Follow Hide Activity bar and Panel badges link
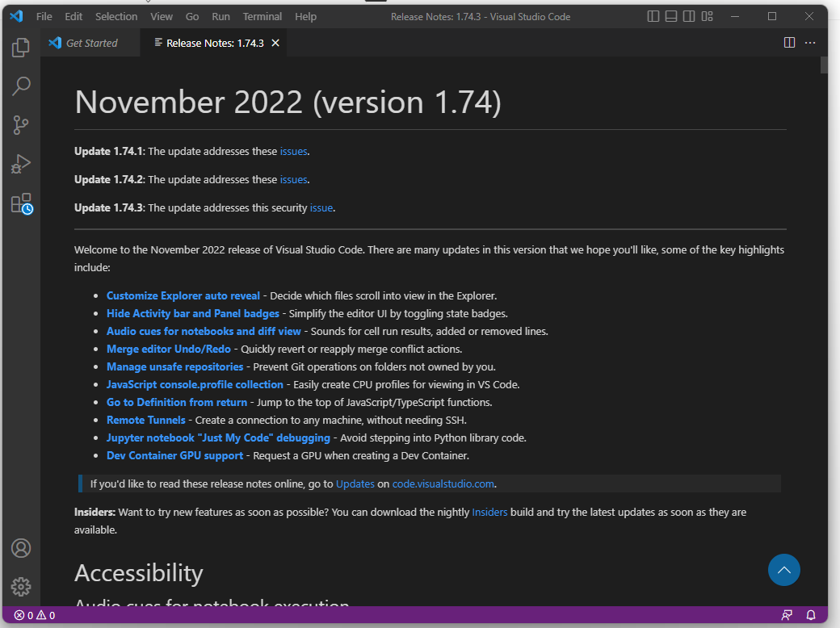840x628 pixels. (193, 313)
